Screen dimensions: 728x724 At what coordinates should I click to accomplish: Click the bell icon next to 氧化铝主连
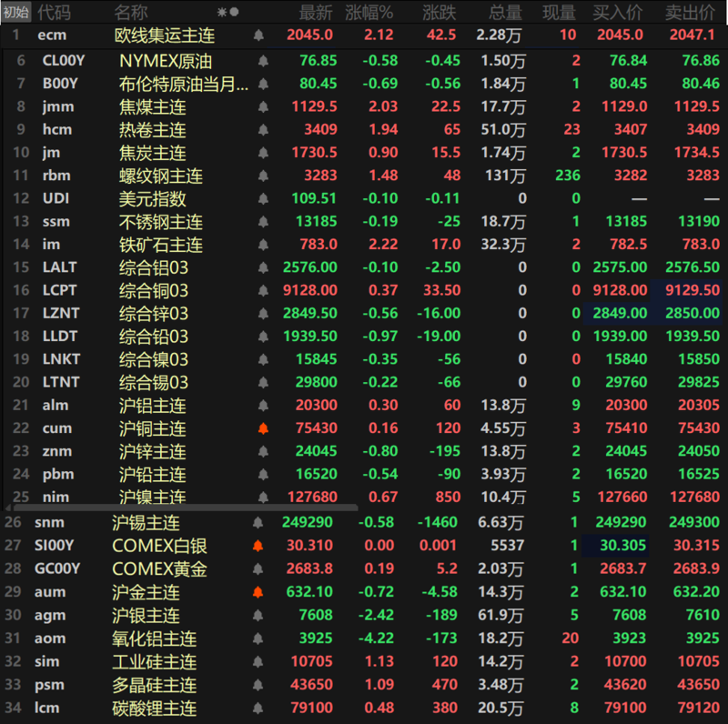click(x=258, y=639)
